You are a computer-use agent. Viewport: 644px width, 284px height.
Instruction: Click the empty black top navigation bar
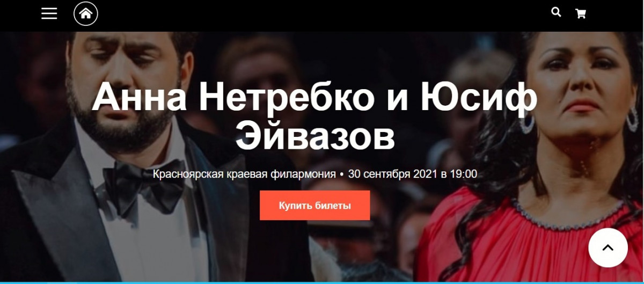[322, 15]
